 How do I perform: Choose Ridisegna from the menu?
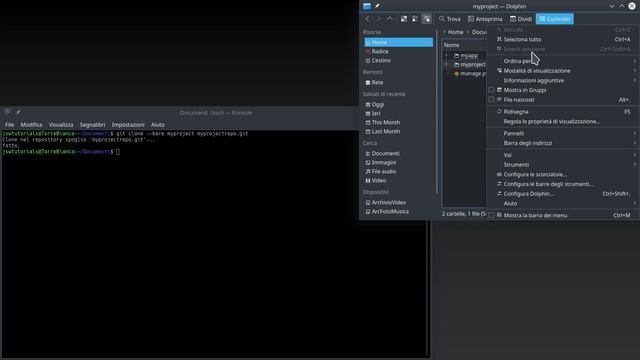[x=563, y=111]
